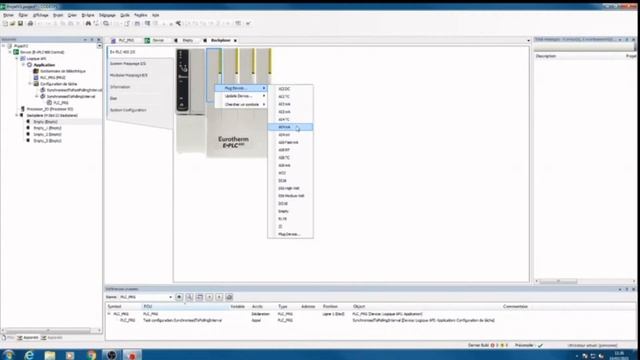
Task: Collapse the Project1 root node
Action: pyautogui.click(x=4, y=46)
